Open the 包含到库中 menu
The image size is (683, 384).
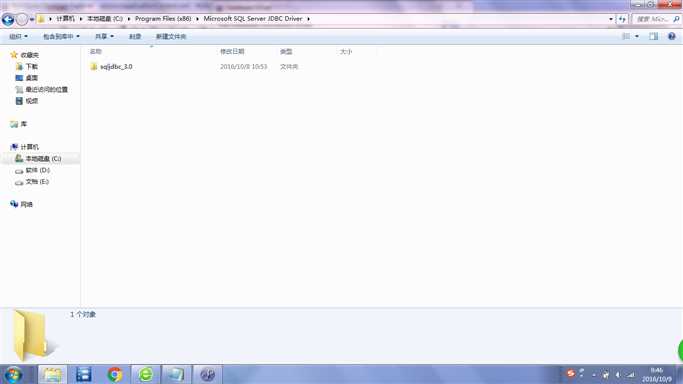click(61, 37)
